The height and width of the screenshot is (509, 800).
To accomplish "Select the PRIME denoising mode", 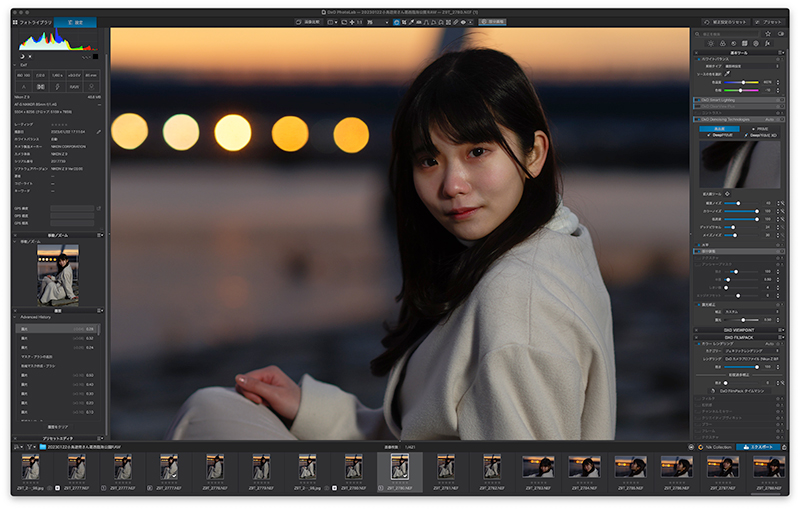I will coord(761,129).
